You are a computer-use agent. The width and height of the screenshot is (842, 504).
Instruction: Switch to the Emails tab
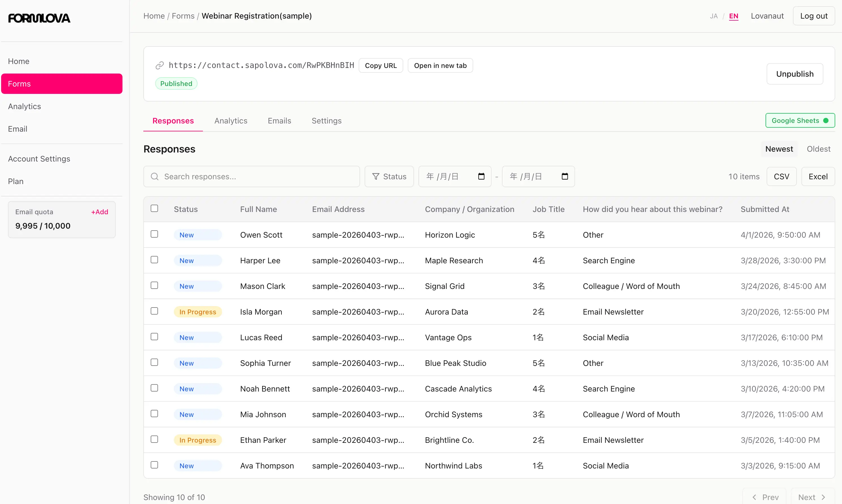[279, 121]
